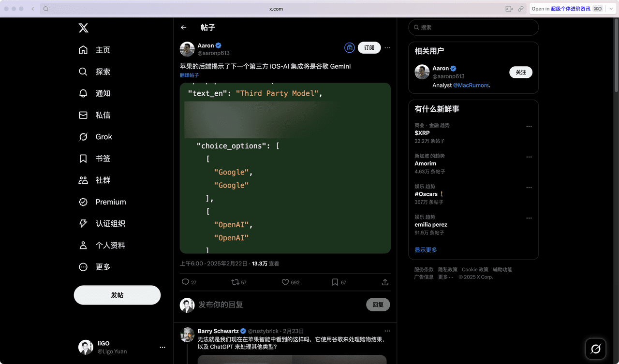Click the 搜索 search field
Image resolution: width=619 pixels, height=364 pixels.
473,28
